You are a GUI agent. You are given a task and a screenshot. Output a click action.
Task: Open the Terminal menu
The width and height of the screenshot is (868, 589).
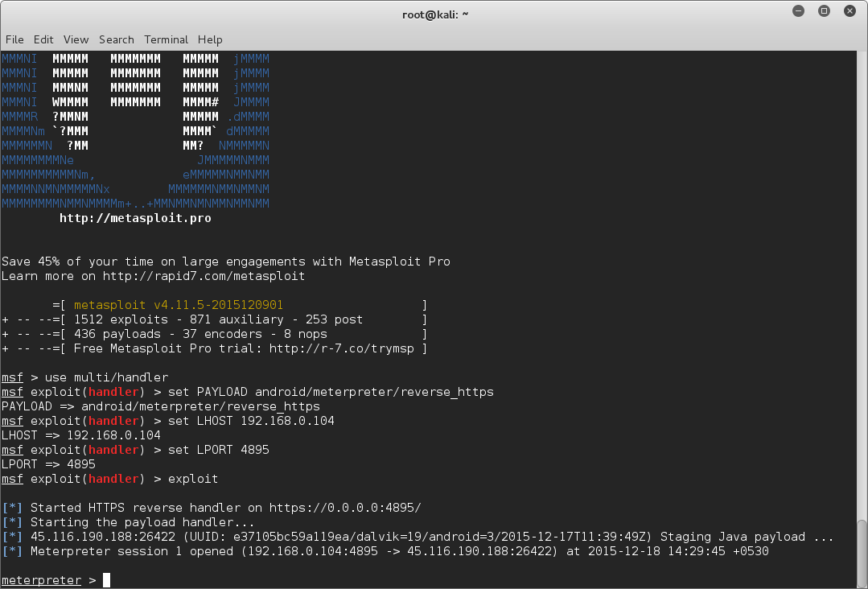(166, 40)
